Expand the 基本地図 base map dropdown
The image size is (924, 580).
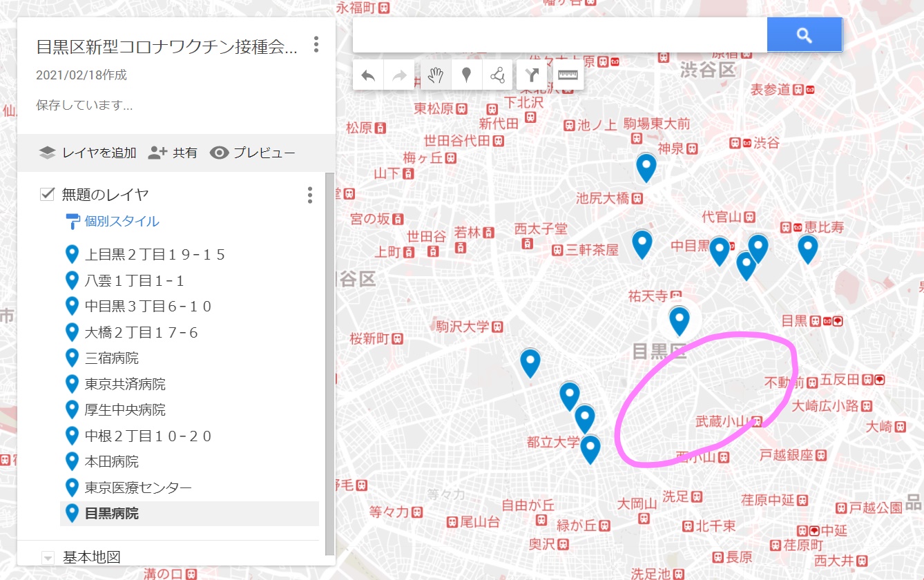(48, 558)
